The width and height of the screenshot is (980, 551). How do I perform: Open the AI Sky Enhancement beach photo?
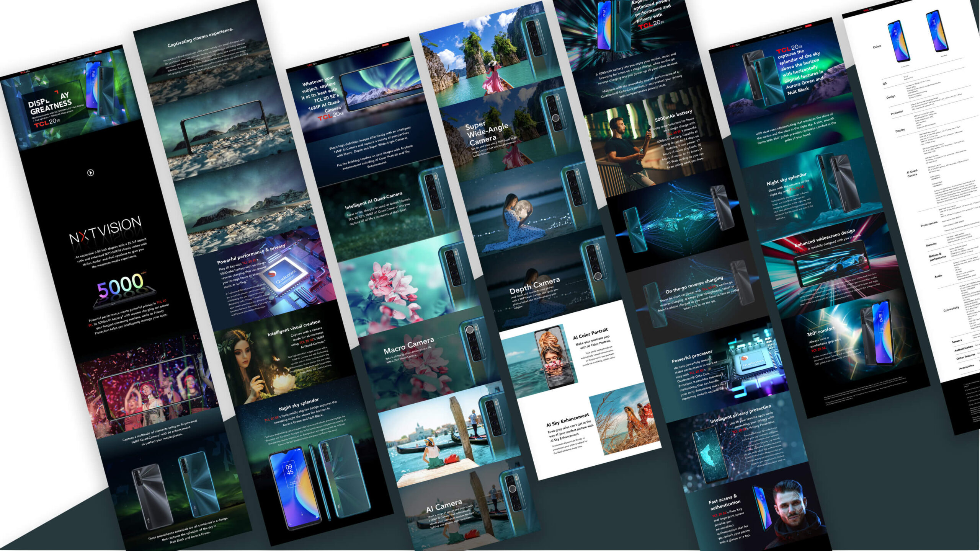coord(625,420)
